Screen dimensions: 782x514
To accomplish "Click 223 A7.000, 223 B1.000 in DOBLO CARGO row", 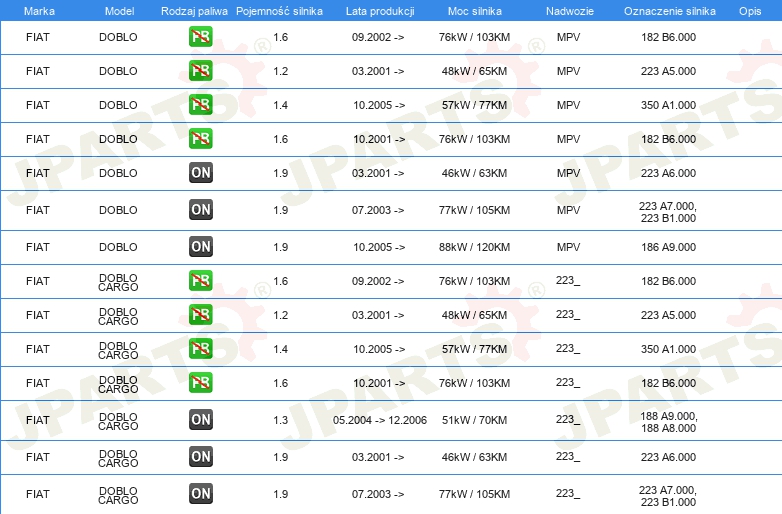I will tap(668, 496).
